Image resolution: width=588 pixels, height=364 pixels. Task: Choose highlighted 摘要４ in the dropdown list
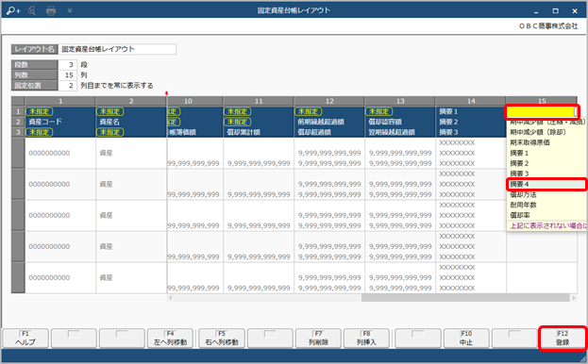point(546,184)
